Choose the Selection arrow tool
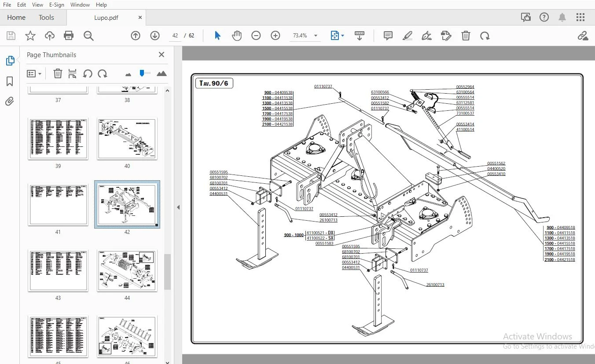Image resolution: width=595 pixels, height=364 pixels. [217, 36]
